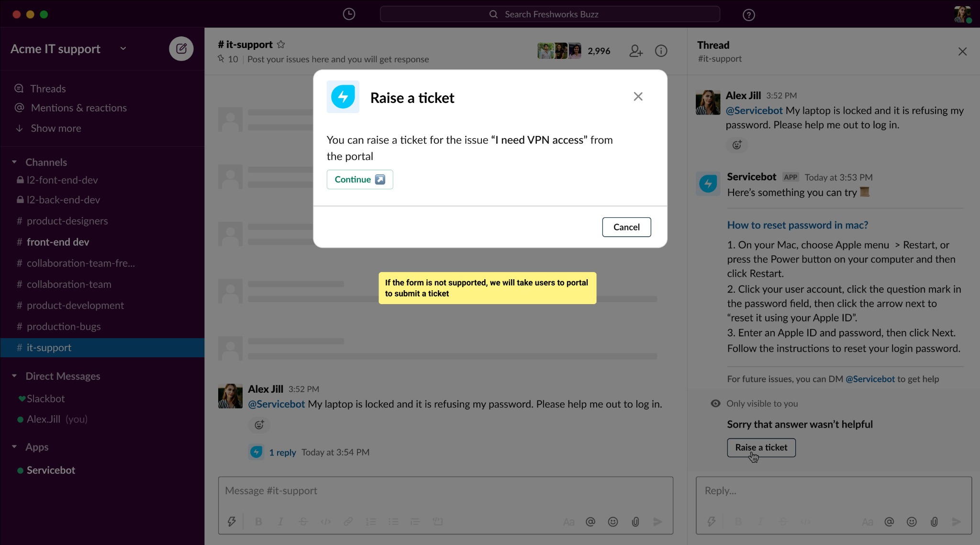The image size is (980, 545).
Task: Open the How to reset password in mac? link
Action: pyautogui.click(x=798, y=225)
